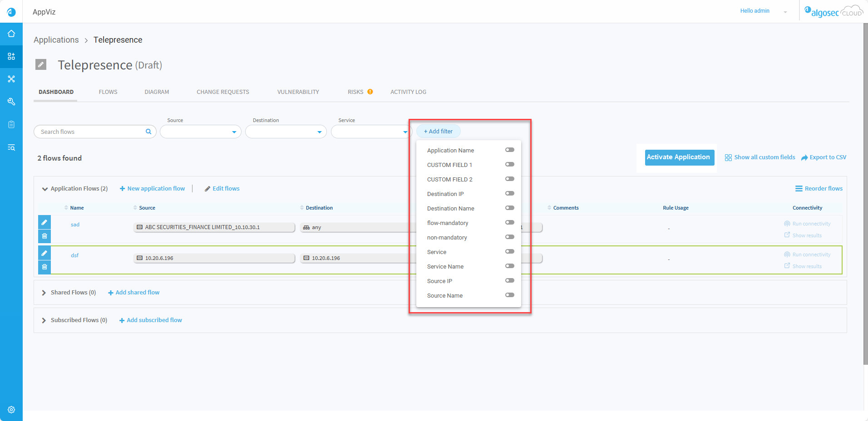Toggle the Destination IP filter on
Viewport: 868px width, 421px height.
[x=509, y=193]
